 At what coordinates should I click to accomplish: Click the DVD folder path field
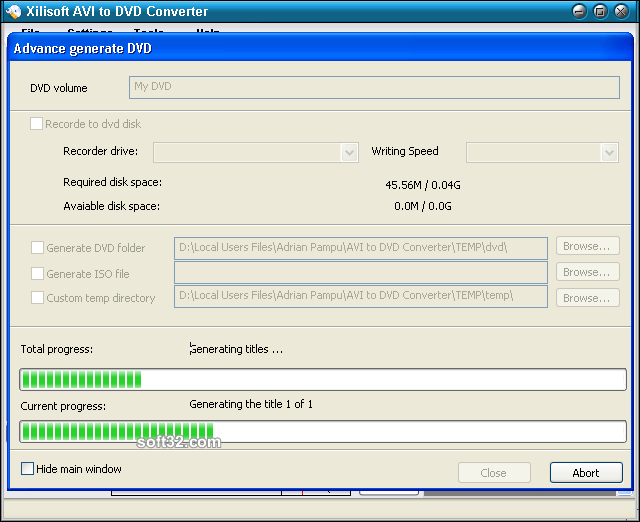pyautogui.click(x=361, y=248)
